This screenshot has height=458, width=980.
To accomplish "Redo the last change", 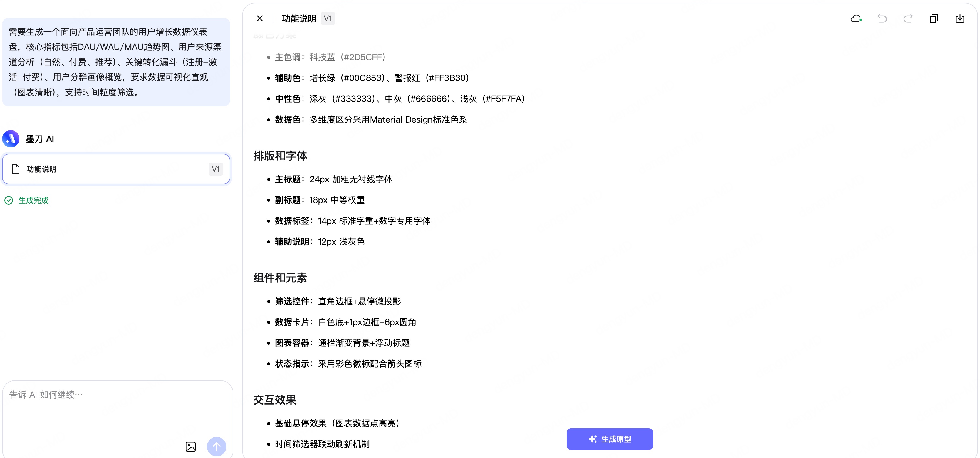I will coord(908,18).
